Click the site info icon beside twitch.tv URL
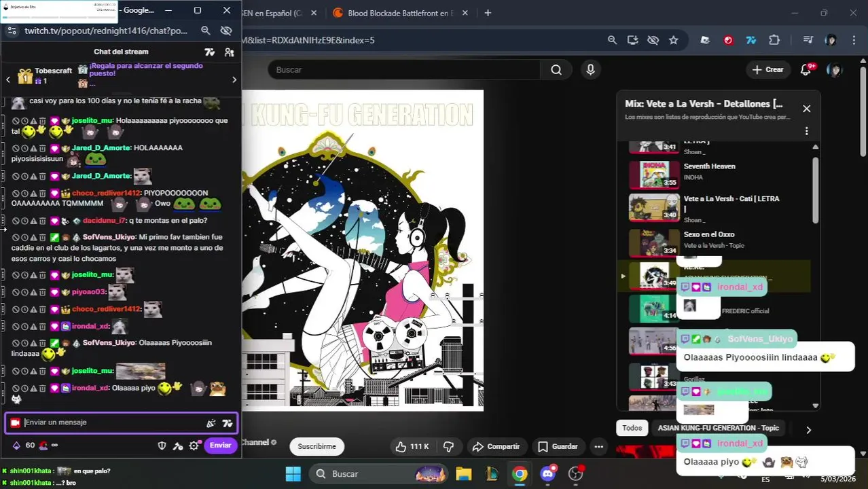The image size is (868, 489). pos(12,31)
